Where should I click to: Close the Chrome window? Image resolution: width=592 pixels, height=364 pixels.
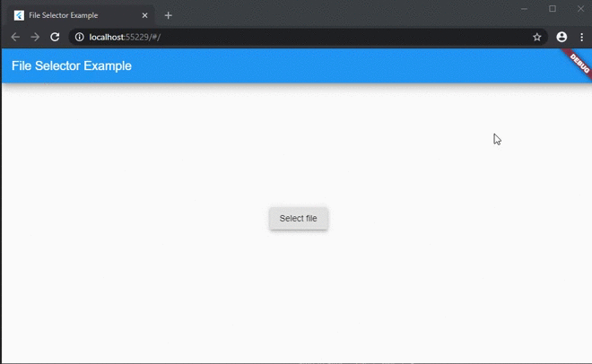[x=579, y=8]
